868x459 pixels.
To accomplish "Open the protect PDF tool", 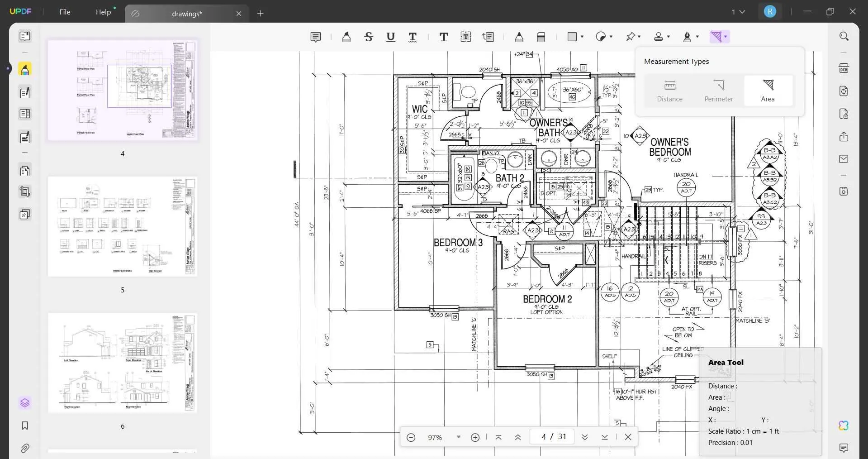I will point(844,114).
